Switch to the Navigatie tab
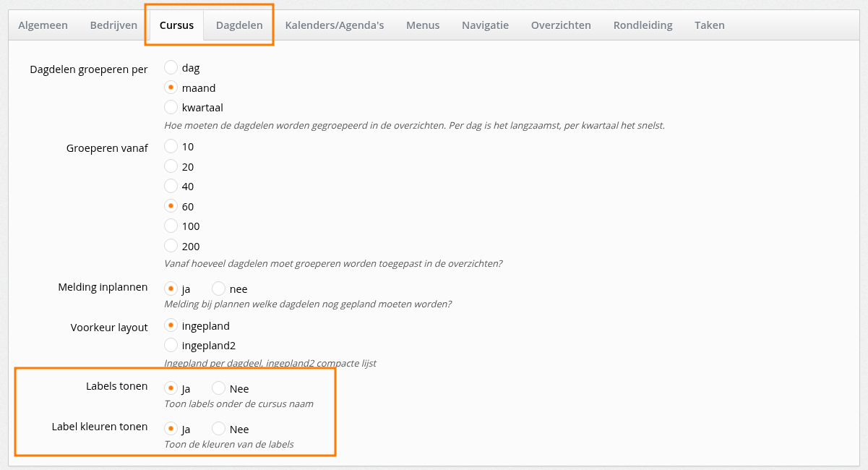 [485, 25]
